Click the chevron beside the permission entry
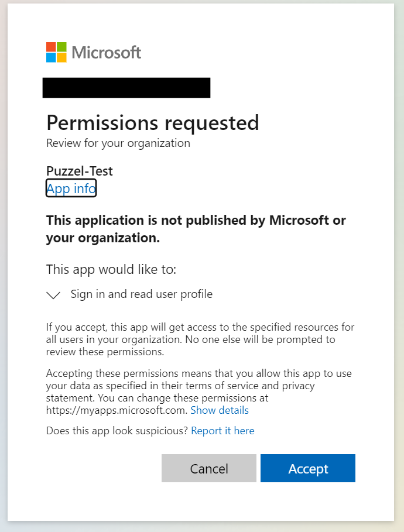The image size is (404, 532). tap(53, 295)
